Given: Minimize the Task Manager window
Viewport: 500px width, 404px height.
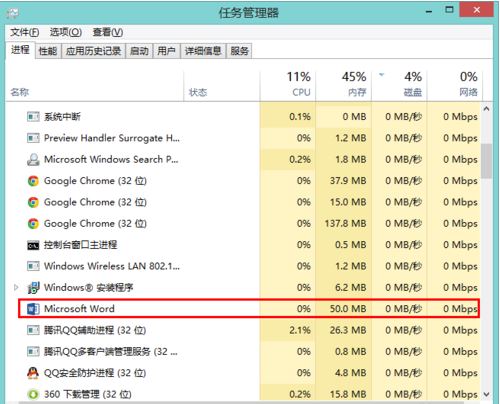Looking at the screenshot, I should (x=429, y=11).
